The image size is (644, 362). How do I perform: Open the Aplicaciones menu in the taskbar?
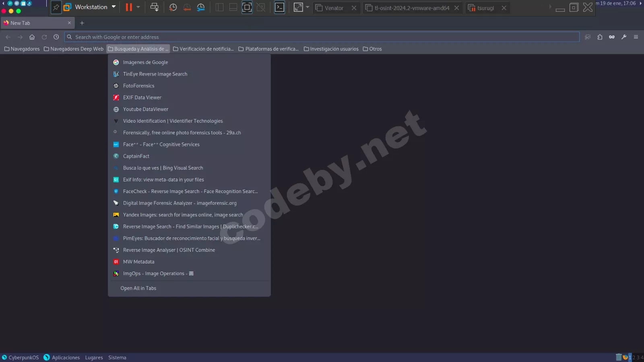tap(66, 357)
